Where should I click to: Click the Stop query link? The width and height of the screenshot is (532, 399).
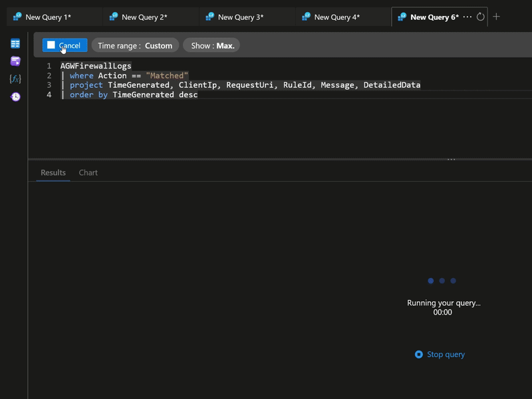click(x=446, y=354)
